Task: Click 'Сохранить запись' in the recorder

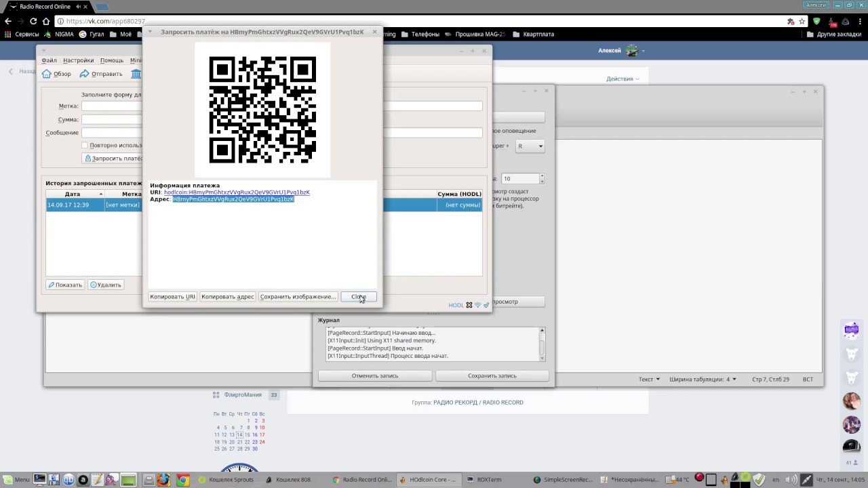Action: tap(492, 375)
